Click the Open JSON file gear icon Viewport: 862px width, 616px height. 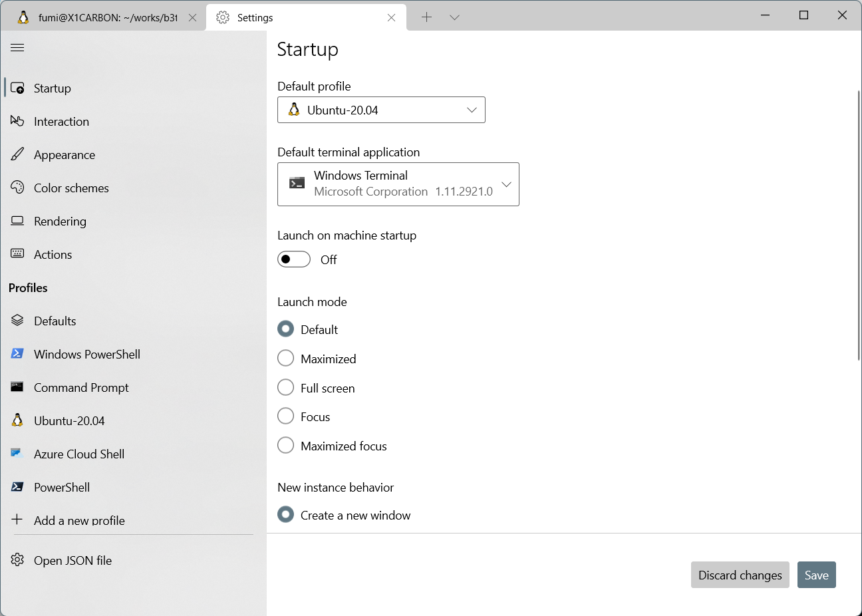point(17,560)
